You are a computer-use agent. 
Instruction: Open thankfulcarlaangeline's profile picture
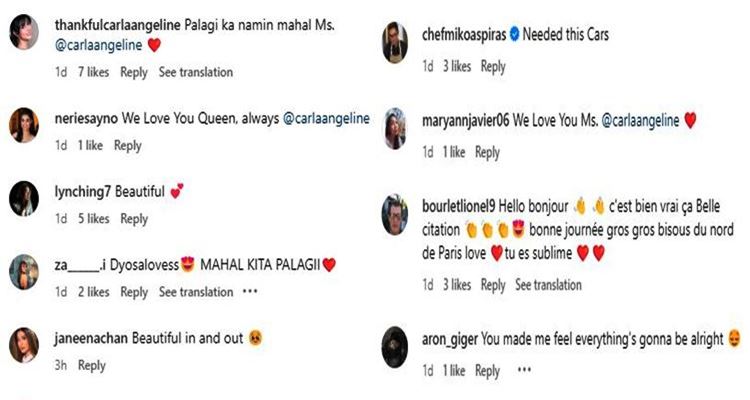click(x=24, y=32)
